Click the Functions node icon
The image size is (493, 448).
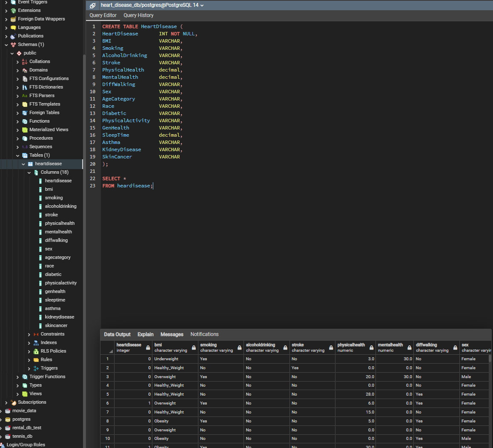25,121
